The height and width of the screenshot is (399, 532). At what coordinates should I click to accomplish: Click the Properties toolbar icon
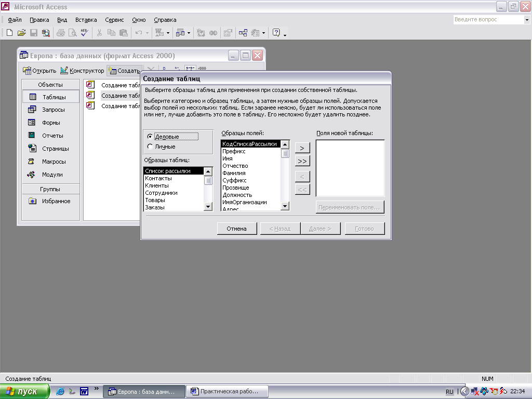228,33
